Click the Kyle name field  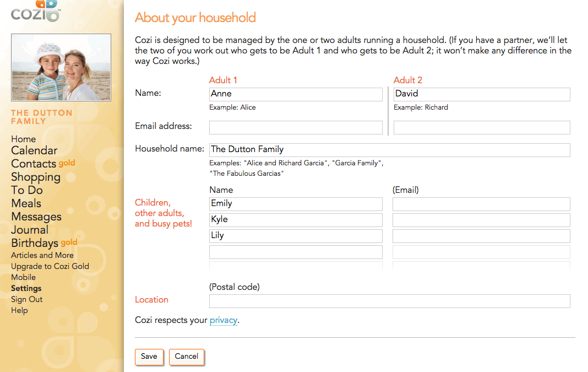click(x=296, y=220)
